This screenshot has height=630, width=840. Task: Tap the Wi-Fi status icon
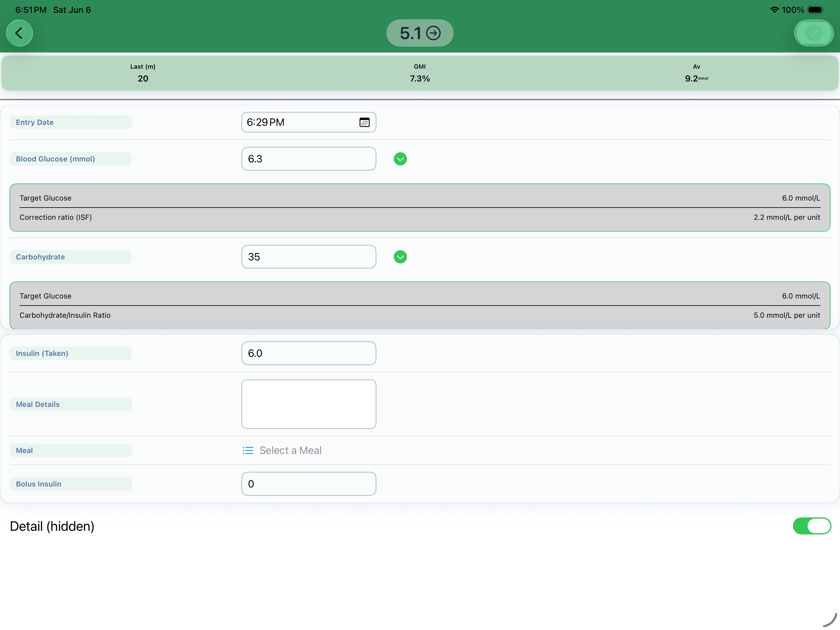point(774,10)
